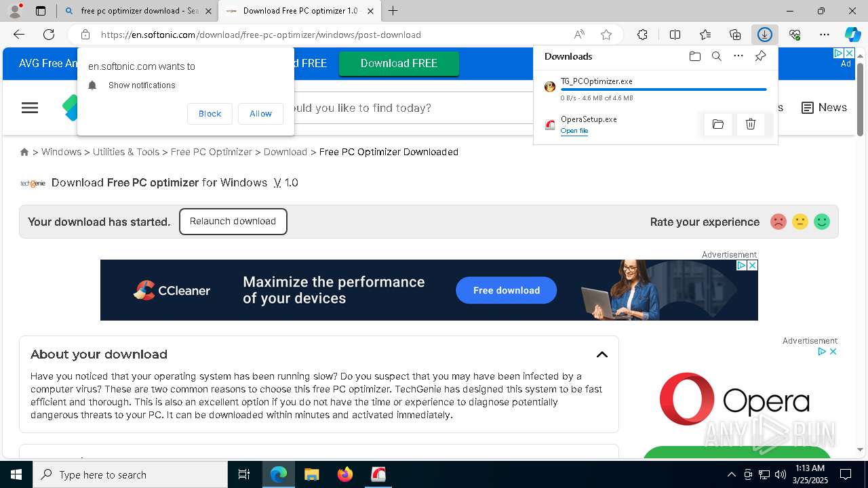Viewport: 868px width, 488px height.
Task: Rate experience with green happy face
Action: coord(822,222)
